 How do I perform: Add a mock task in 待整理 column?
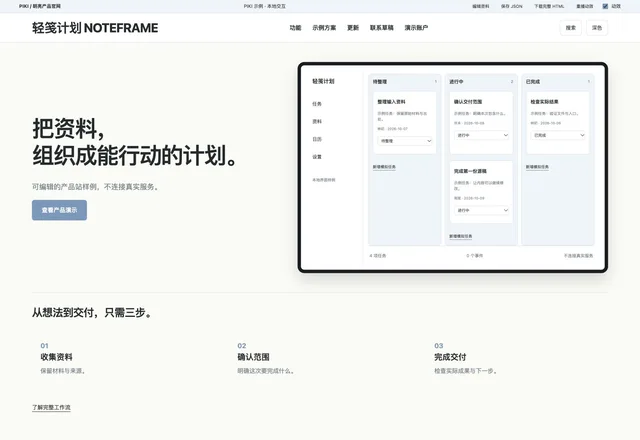pos(384,167)
